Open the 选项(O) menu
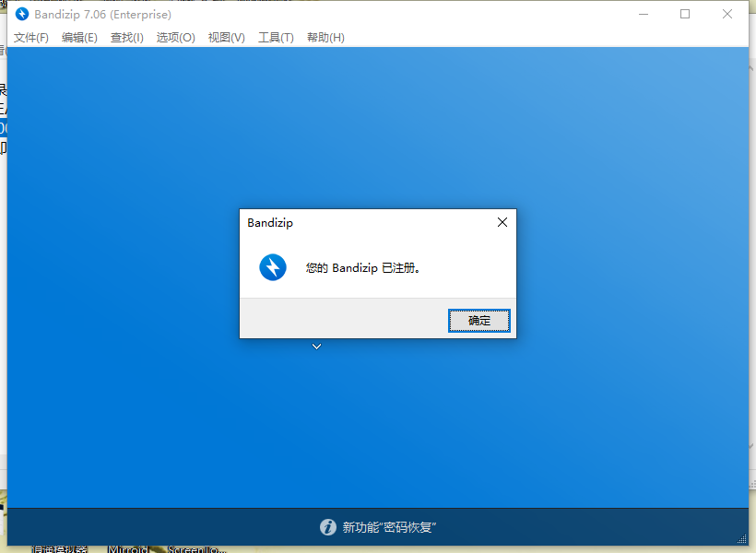This screenshot has width=756, height=553. tap(175, 38)
